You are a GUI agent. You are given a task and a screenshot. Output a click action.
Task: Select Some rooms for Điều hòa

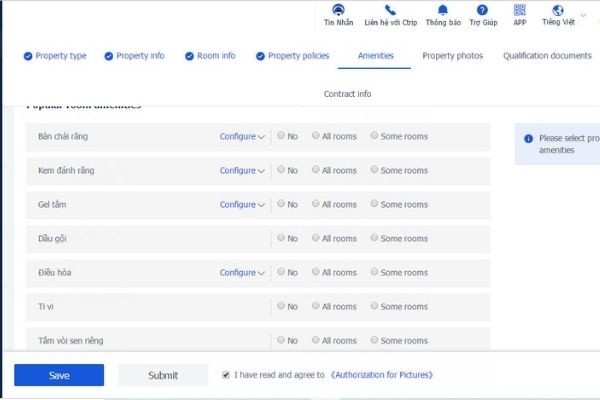(x=374, y=271)
